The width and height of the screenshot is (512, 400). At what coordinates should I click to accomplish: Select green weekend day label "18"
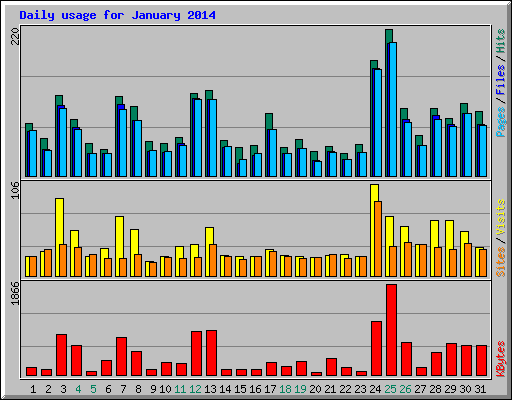(285, 389)
